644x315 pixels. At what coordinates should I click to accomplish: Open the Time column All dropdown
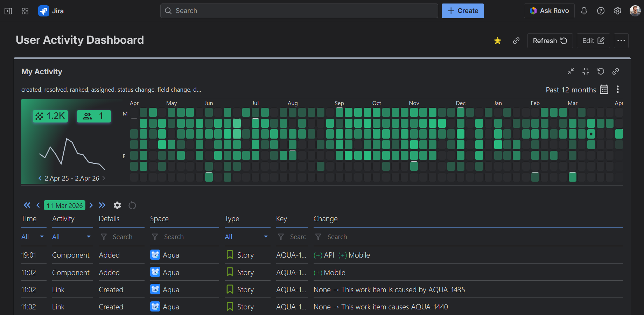pos(33,237)
